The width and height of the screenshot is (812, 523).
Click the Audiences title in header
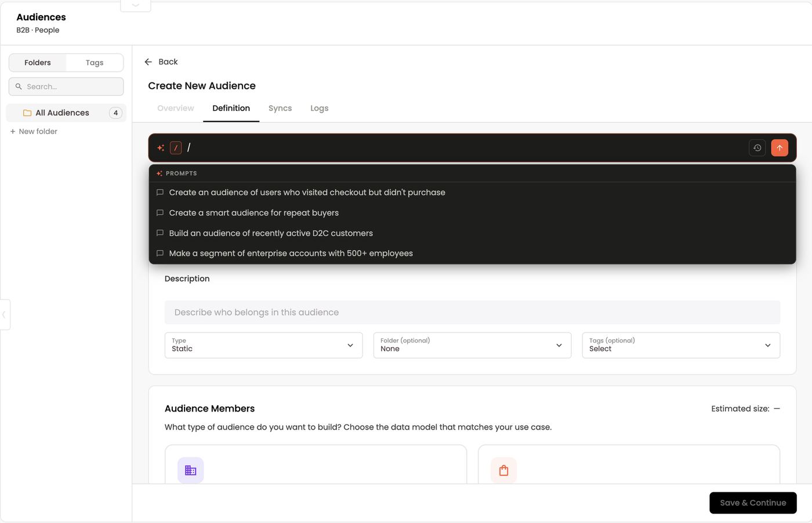click(x=41, y=17)
